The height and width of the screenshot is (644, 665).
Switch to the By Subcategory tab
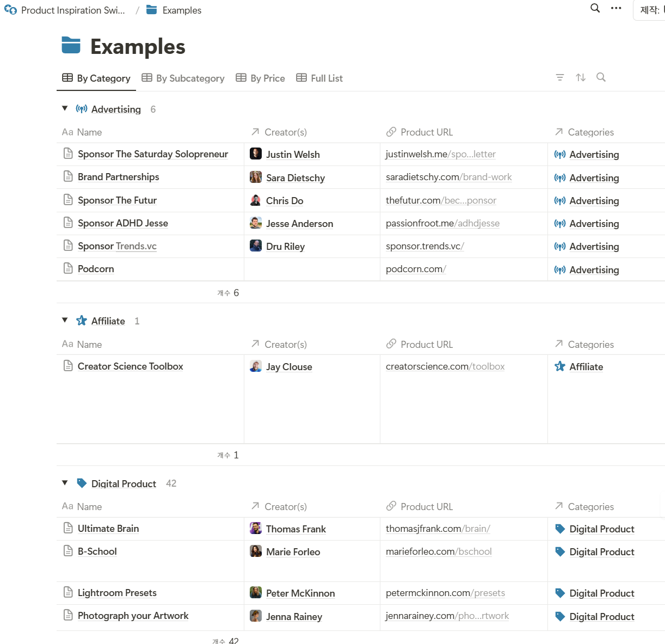183,78
